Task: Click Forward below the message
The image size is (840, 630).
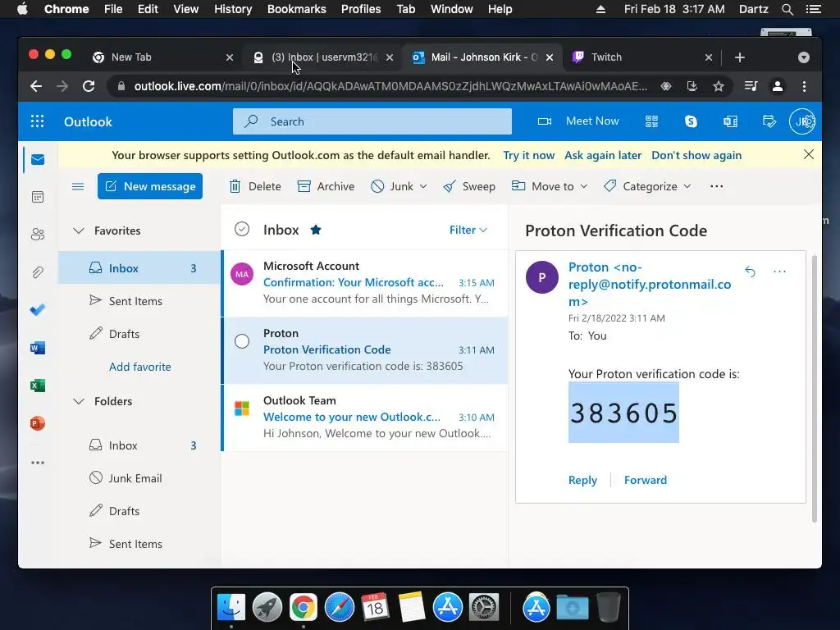Action: (x=645, y=480)
